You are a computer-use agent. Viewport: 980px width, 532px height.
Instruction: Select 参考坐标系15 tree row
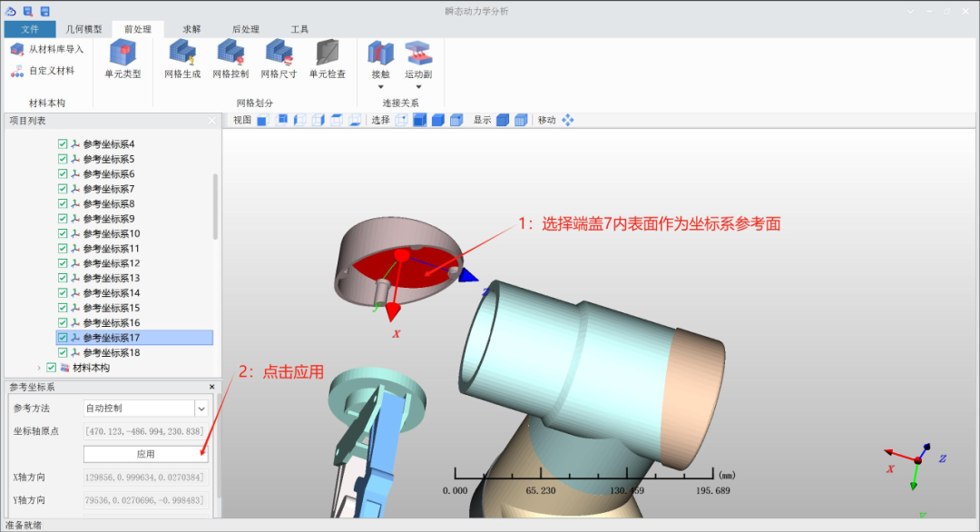tap(134, 308)
